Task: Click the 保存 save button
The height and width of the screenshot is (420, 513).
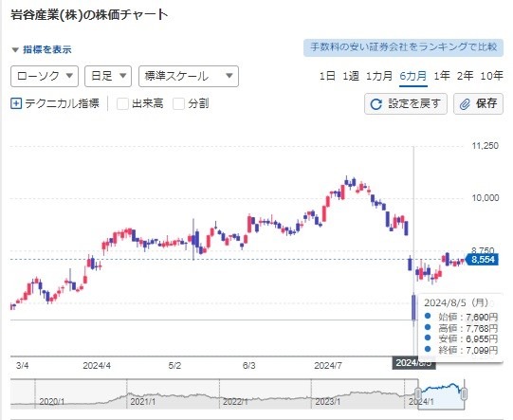Action: pyautogui.click(x=478, y=103)
